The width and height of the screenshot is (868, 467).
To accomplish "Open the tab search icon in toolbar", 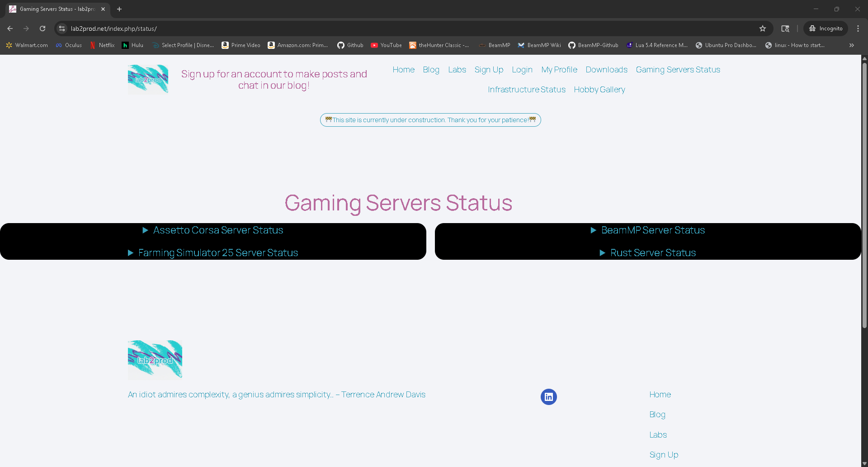I will coord(785,29).
